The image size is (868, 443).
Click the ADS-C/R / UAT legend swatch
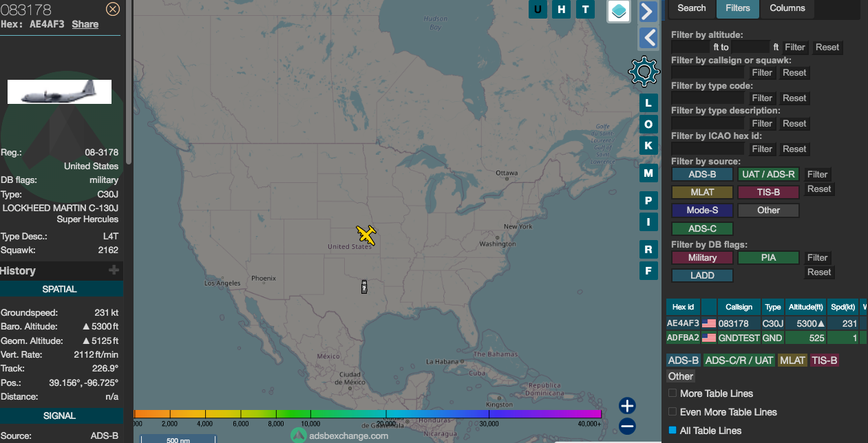740,360
